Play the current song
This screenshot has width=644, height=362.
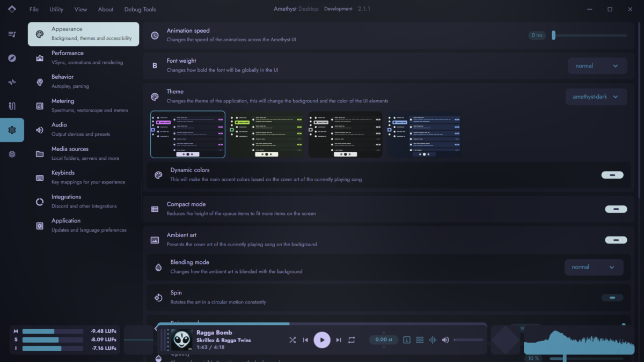(x=322, y=340)
